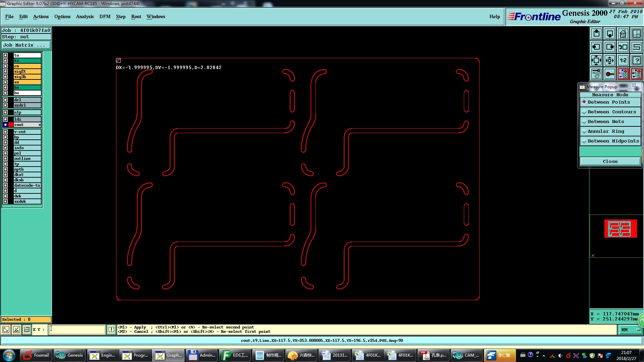This screenshot has height=362, width=644.
Task: Click the 1:2 zoom scale icon
Action: 623,60
